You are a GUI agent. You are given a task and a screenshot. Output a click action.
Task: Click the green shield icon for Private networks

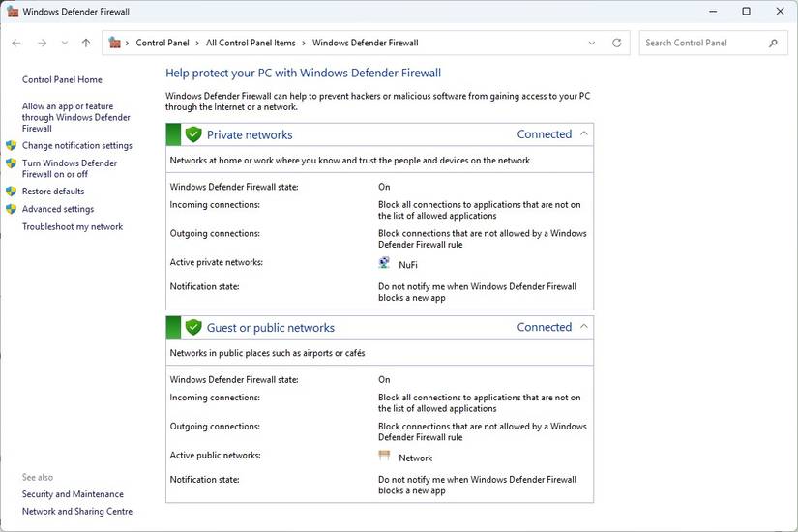[193, 134]
